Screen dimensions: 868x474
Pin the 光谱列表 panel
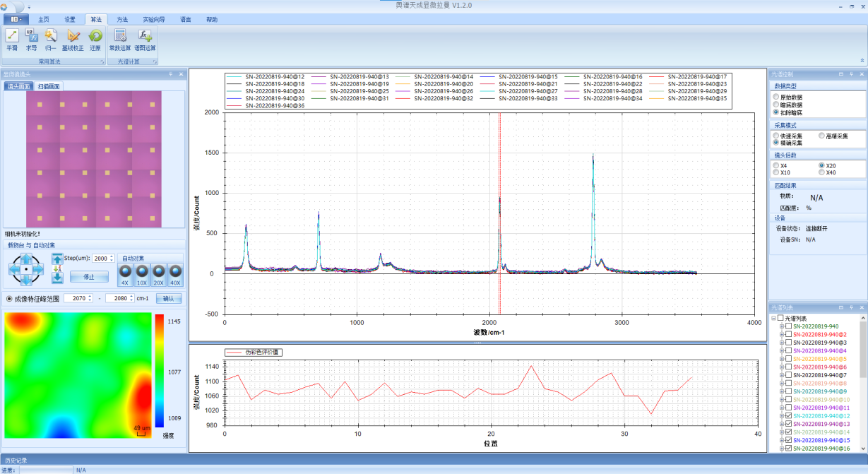(851, 307)
